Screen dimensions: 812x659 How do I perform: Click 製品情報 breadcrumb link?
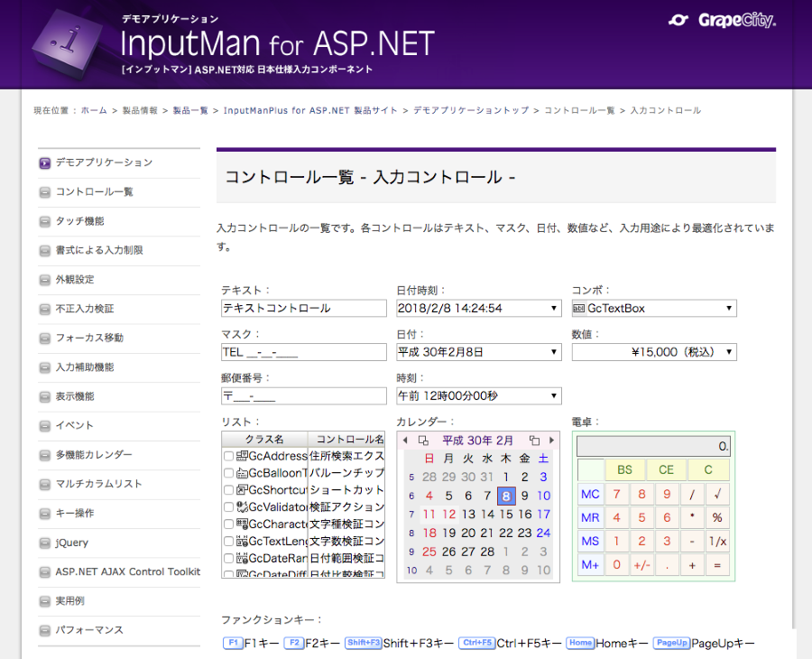point(140,110)
